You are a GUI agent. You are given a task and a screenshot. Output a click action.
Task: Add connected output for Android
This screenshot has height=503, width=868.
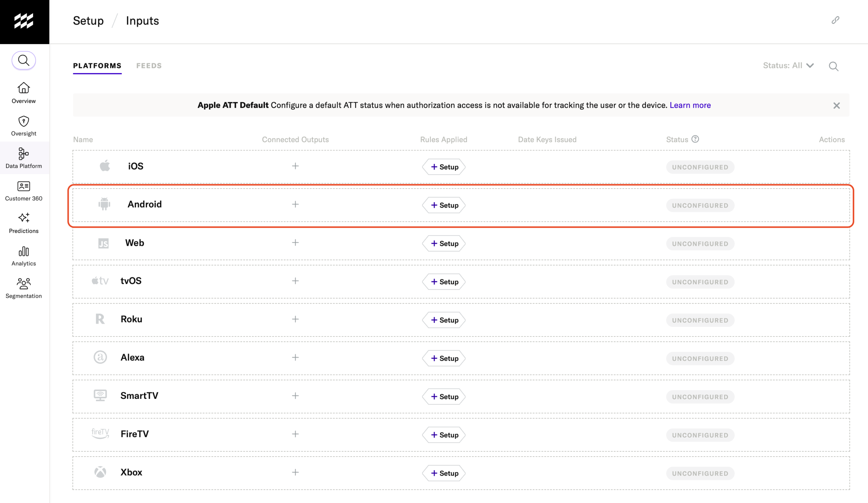[295, 204]
